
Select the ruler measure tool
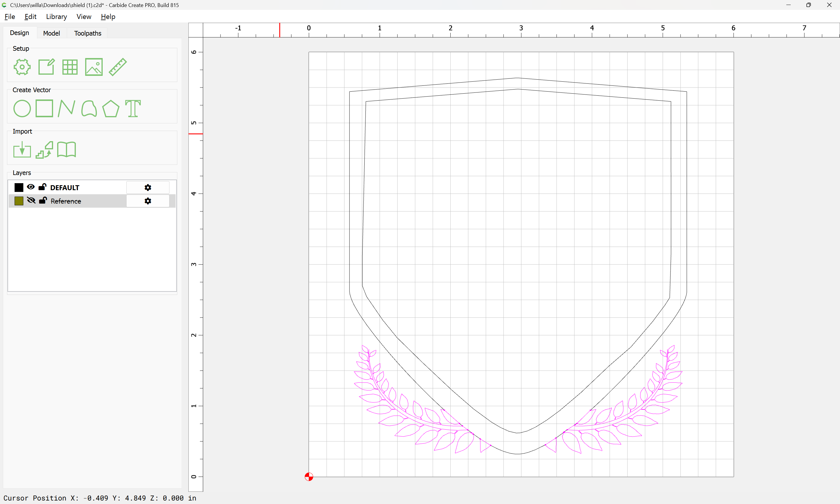point(118,67)
